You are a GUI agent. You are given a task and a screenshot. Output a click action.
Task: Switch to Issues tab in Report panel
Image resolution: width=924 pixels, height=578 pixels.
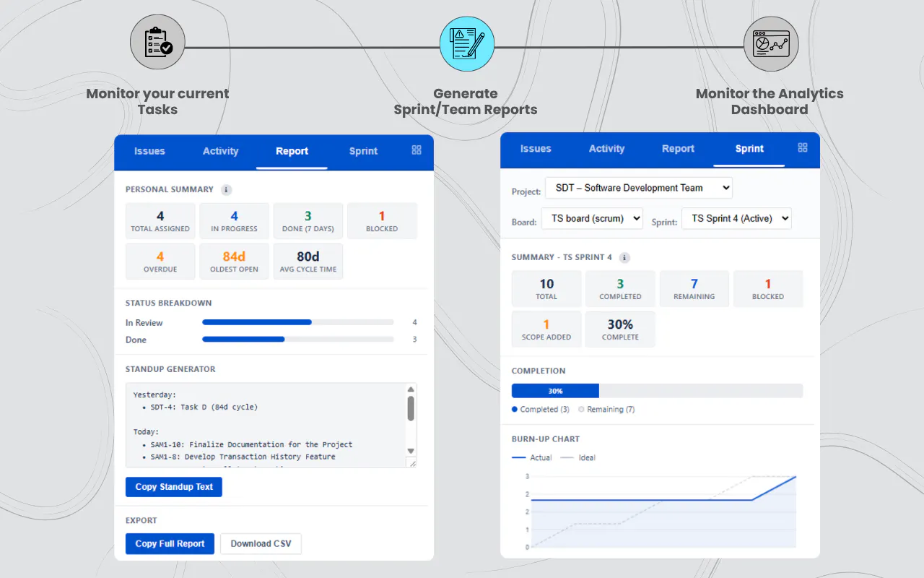point(149,151)
